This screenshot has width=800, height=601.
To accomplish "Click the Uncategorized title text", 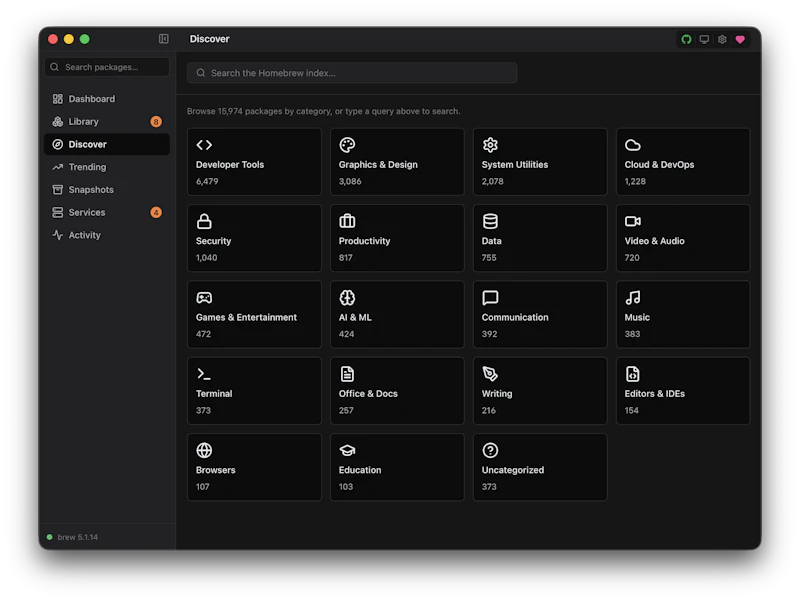I will pos(513,470).
